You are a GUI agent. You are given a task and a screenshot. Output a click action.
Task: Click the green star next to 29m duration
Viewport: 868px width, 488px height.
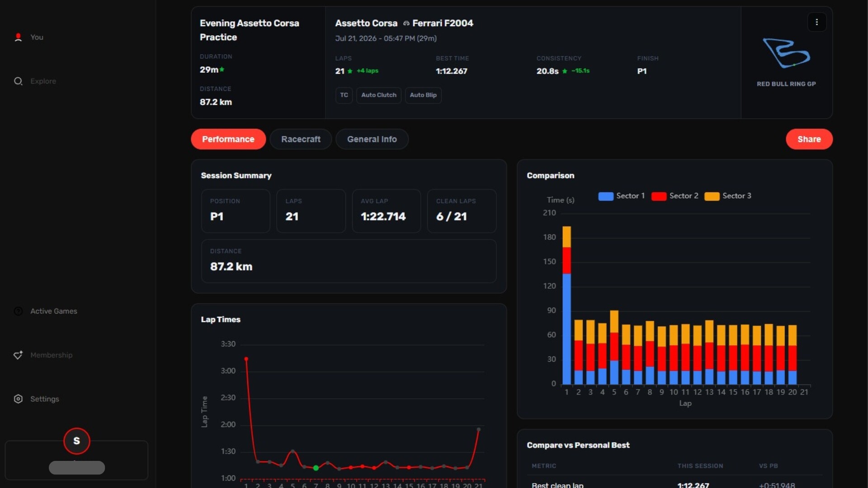222,69
